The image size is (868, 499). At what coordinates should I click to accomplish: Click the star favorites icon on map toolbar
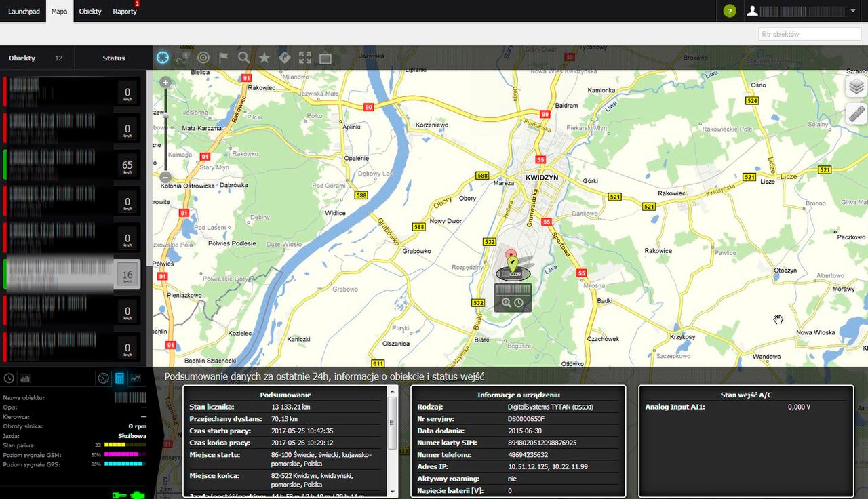point(264,58)
